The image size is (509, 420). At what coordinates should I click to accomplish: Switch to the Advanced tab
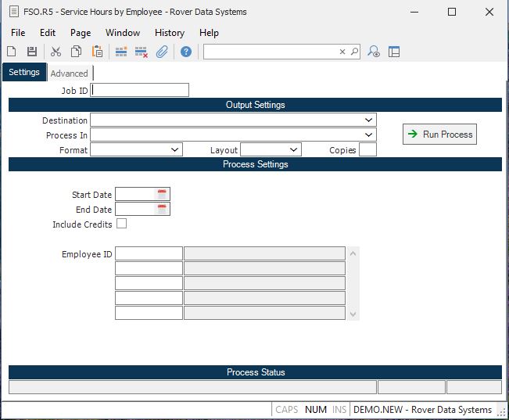[x=70, y=74]
